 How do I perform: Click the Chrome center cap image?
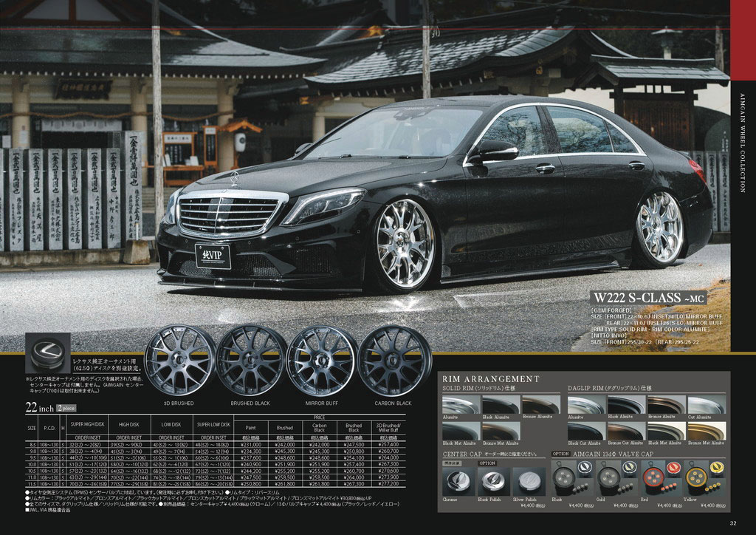click(458, 481)
